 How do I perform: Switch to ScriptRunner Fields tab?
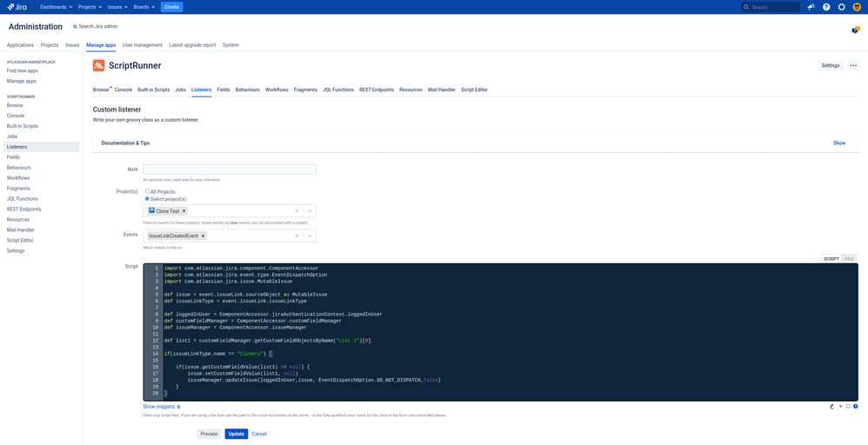pyautogui.click(x=224, y=90)
